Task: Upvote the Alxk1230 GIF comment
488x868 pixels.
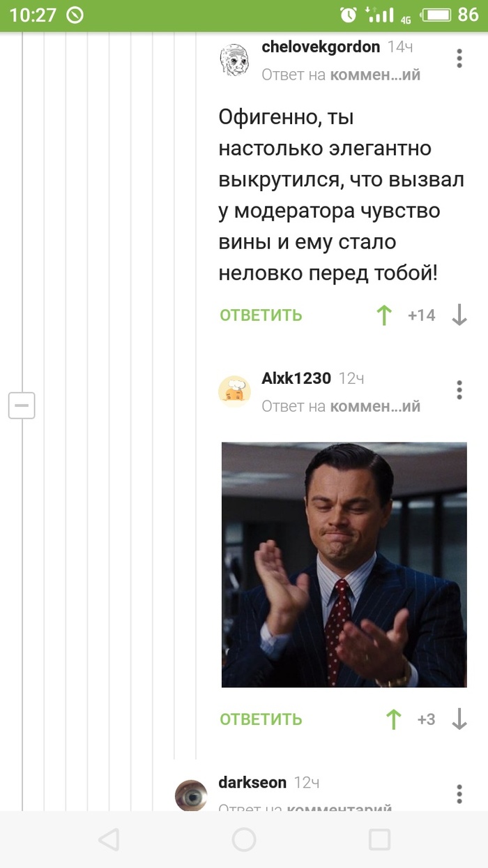Action: [394, 719]
